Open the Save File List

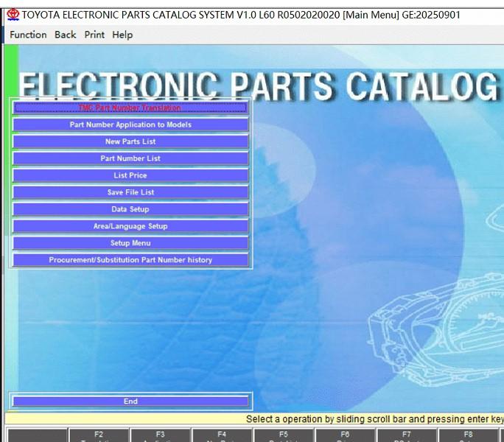coord(130,192)
